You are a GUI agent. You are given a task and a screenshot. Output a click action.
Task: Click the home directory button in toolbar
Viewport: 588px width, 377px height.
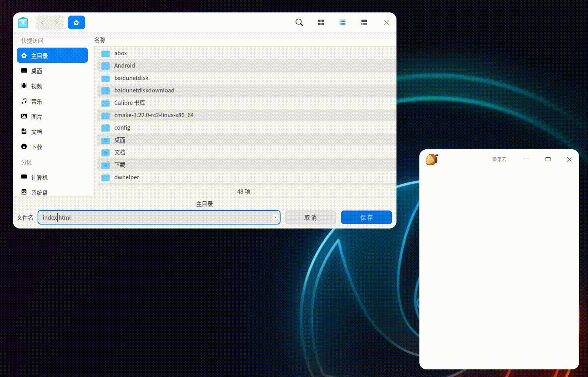(76, 23)
